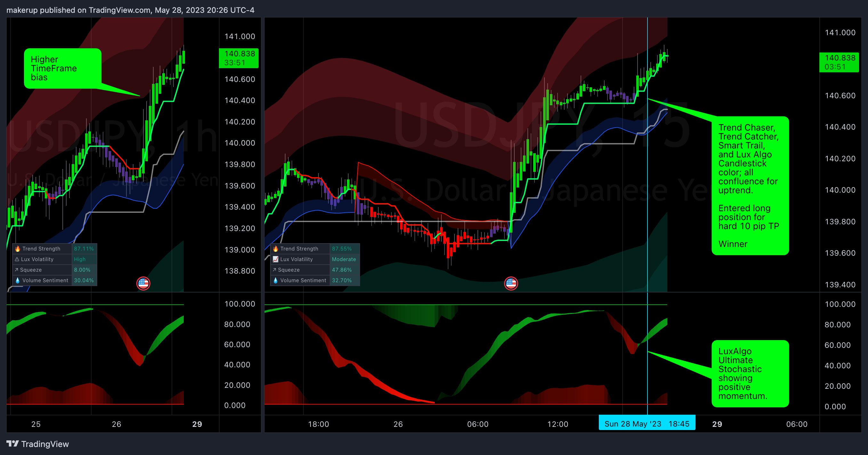Click the fire icon beside Trend Strength 87.11%
This screenshot has height=455, width=868.
[x=18, y=249]
